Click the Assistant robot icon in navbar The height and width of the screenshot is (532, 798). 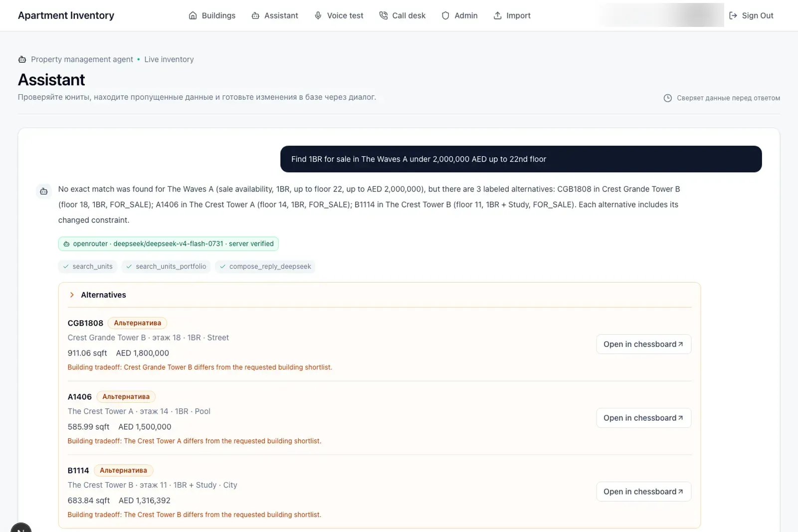tap(255, 15)
